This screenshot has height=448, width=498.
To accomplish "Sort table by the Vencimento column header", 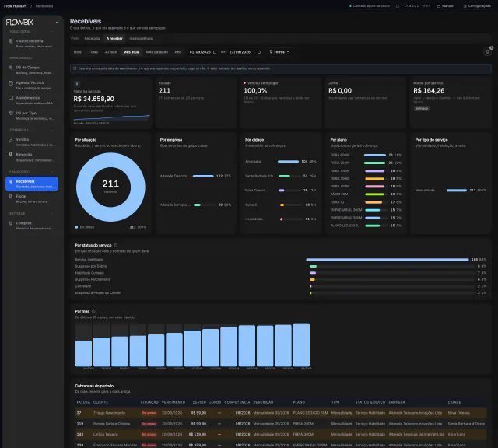I will pos(174,402).
